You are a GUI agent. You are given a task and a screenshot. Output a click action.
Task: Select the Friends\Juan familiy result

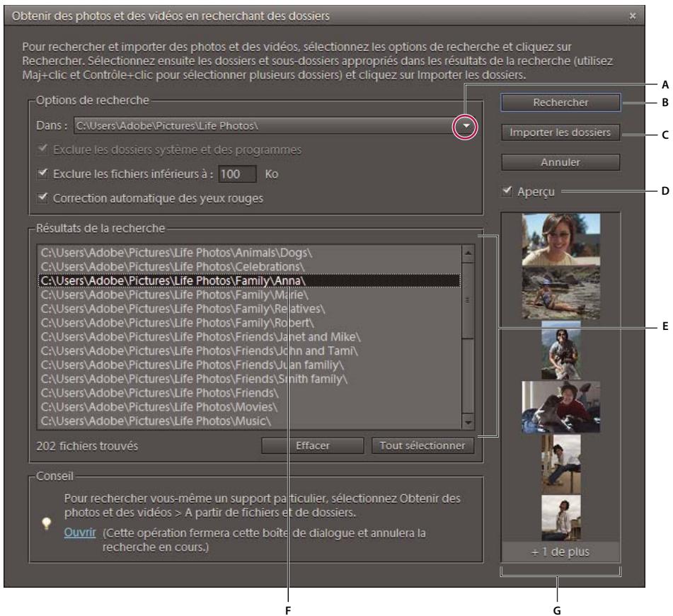pyautogui.click(x=249, y=365)
